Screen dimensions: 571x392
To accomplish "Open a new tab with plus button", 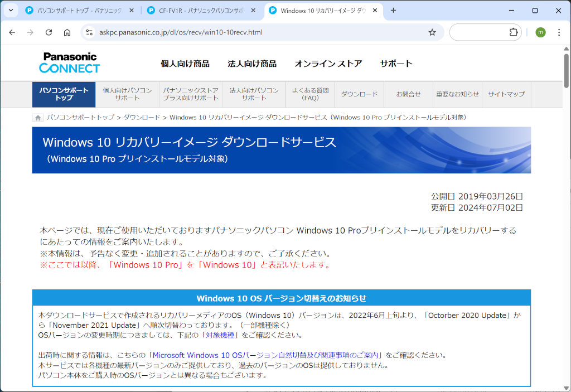I will pyautogui.click(x=393, y=11).
